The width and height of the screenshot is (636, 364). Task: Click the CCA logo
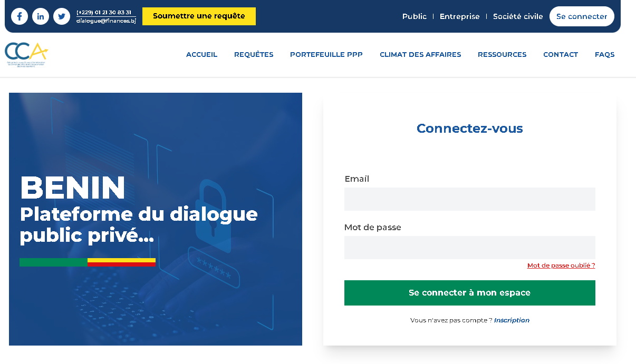[26, 54]
